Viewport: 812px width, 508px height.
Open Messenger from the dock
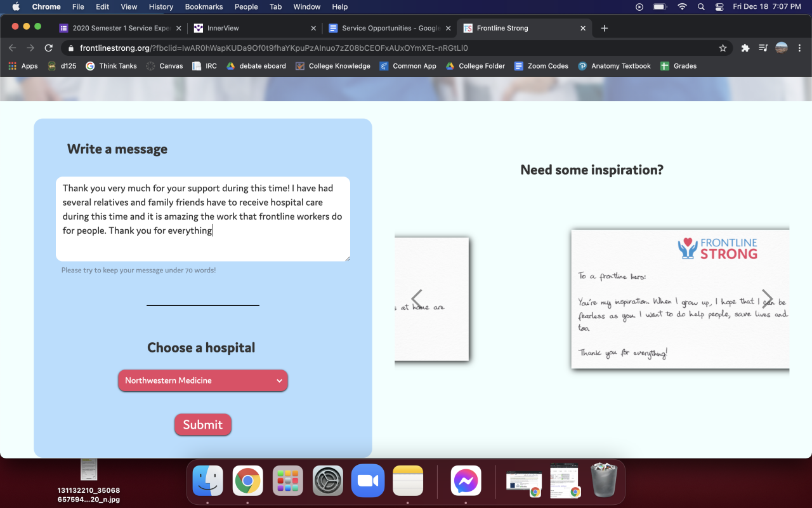click(x=466, y=481)
